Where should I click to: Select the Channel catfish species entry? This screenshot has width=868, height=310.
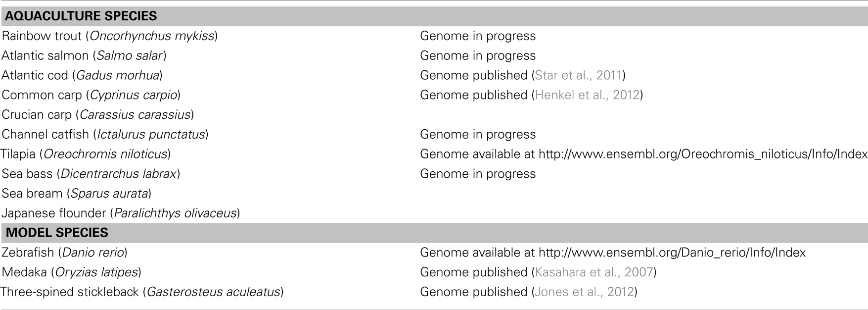[x=105, y=135]
